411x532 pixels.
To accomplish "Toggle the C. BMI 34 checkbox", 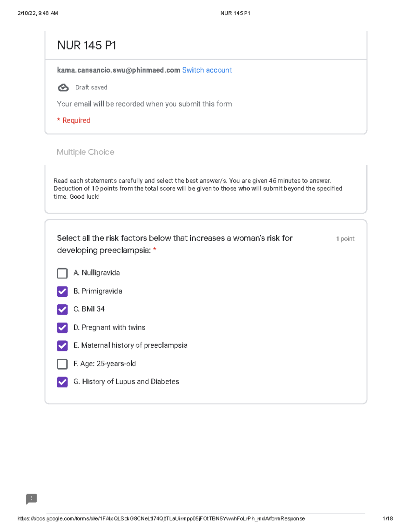I will [x=62, y=309].
